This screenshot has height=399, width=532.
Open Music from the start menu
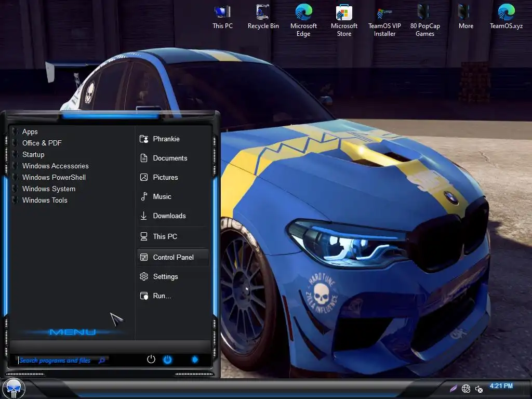click(x=173, y=196)
